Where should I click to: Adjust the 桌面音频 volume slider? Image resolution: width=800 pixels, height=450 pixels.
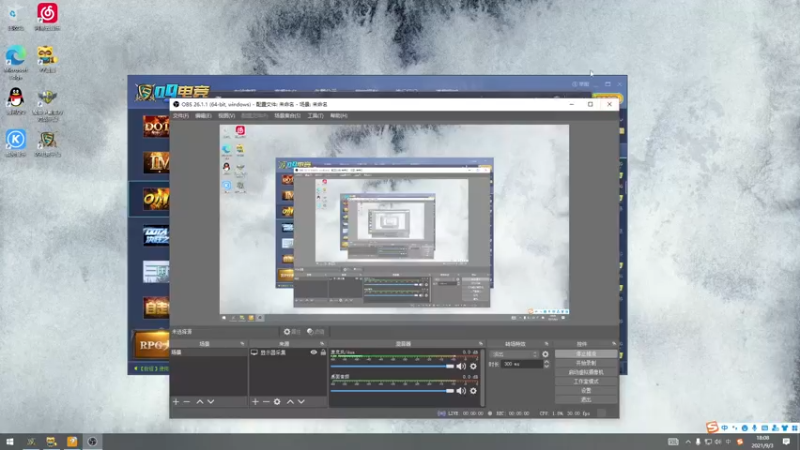pyautogui.click(x=392, y=390)
